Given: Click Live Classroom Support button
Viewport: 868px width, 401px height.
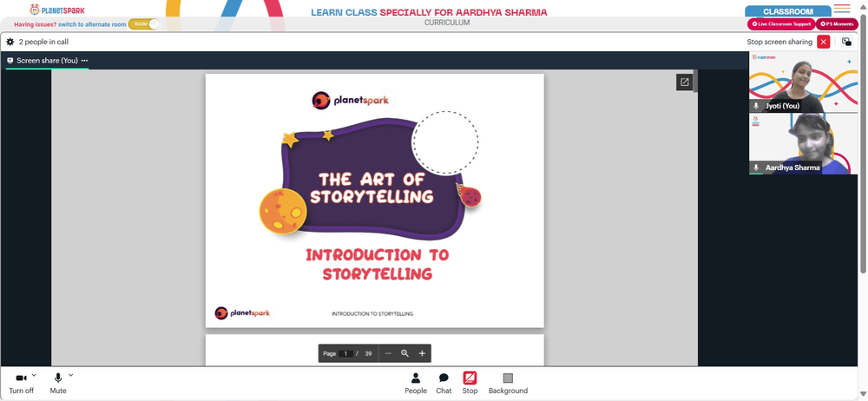Looking at the screenshot, I should pos(781,24).
